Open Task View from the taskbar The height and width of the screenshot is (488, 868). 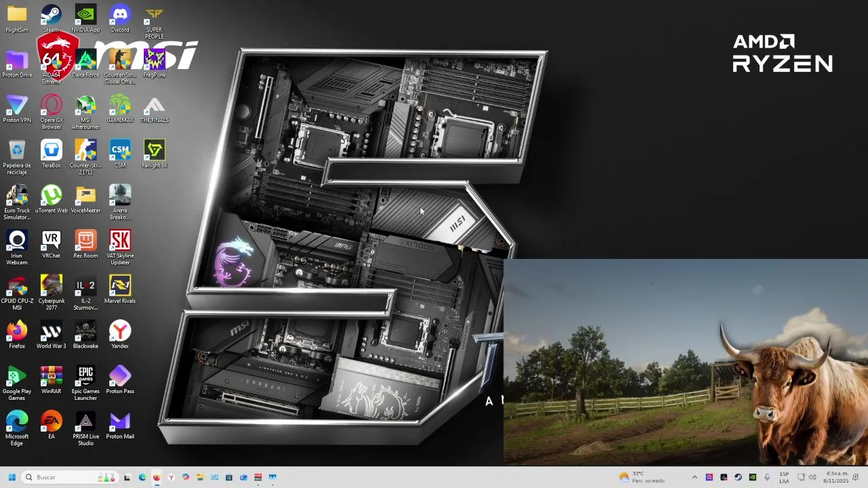[127, 477]
